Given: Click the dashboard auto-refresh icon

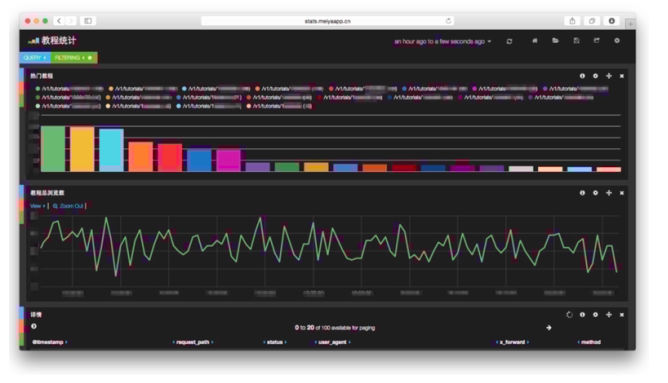Looking at the screenshot, I should pyautogui.click(x=509, y=41).
